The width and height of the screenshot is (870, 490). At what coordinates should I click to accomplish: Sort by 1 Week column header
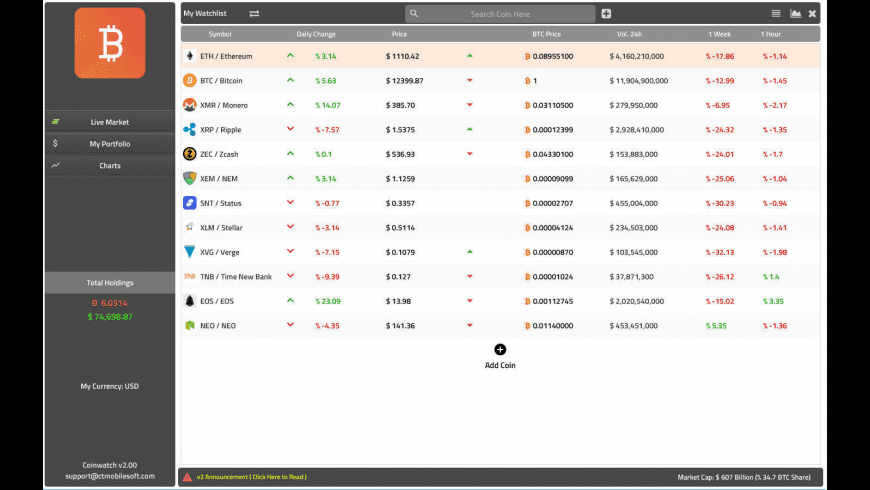[x=719, y=34]
